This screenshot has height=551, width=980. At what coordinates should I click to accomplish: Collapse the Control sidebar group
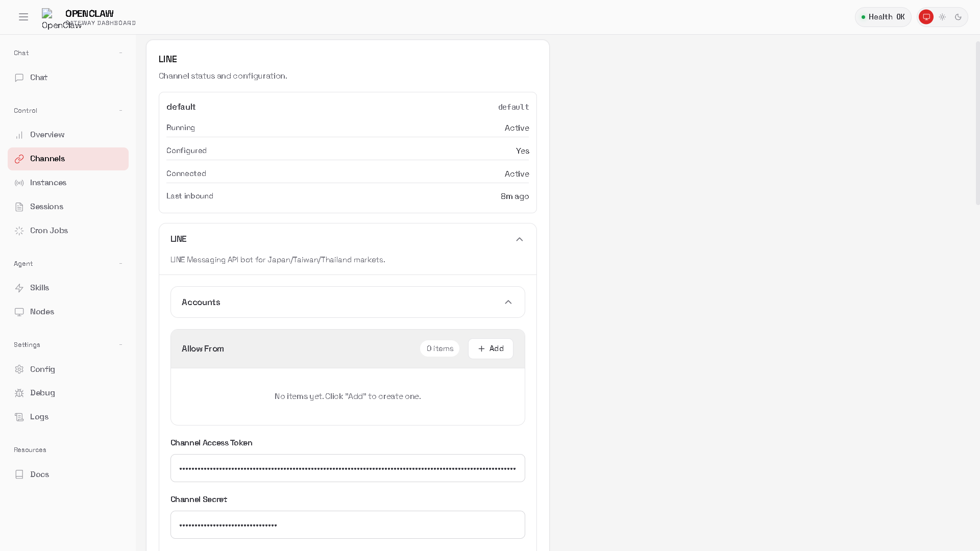(120, 111)
